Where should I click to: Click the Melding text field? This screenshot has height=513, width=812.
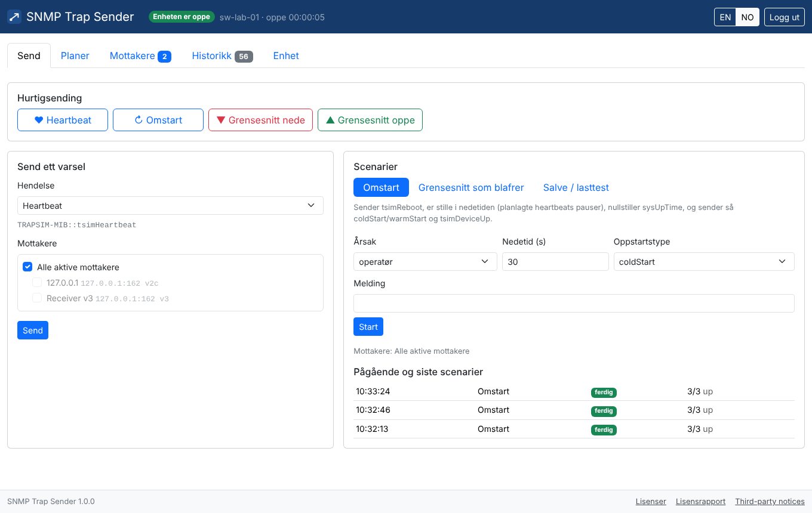[574, 303]
